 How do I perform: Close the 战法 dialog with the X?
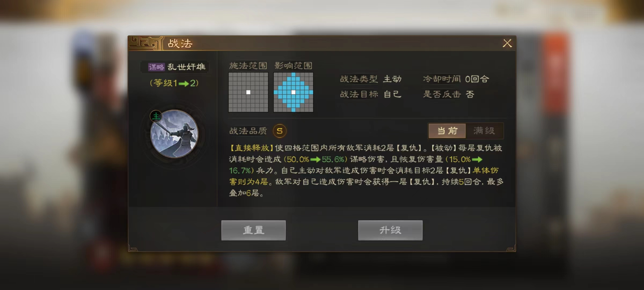point(507,43)
